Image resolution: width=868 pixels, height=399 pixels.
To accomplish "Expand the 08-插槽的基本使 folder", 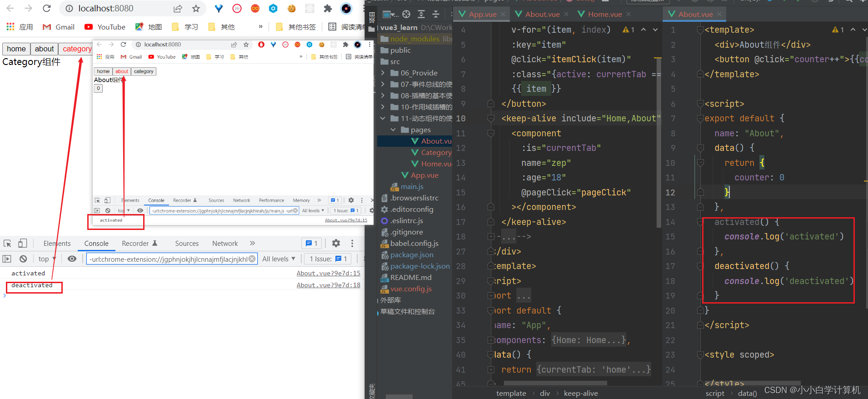I will click(x=383, y=95).
